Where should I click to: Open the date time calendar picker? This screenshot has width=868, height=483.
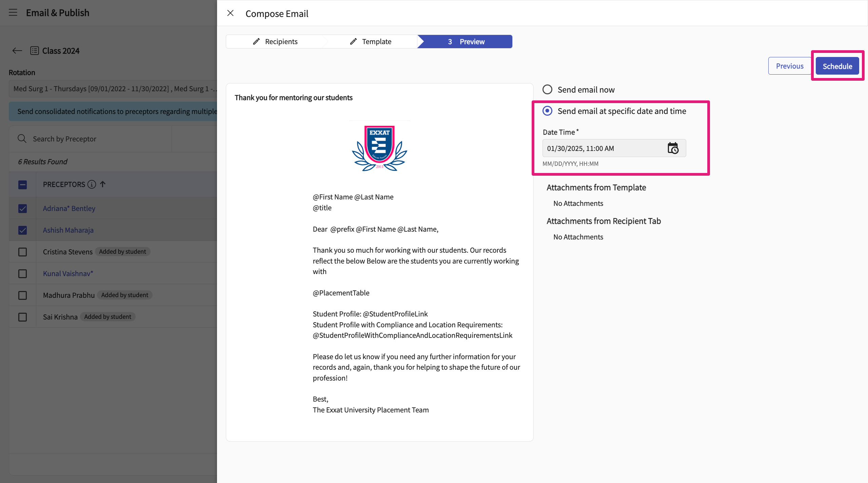coord(673,148)
